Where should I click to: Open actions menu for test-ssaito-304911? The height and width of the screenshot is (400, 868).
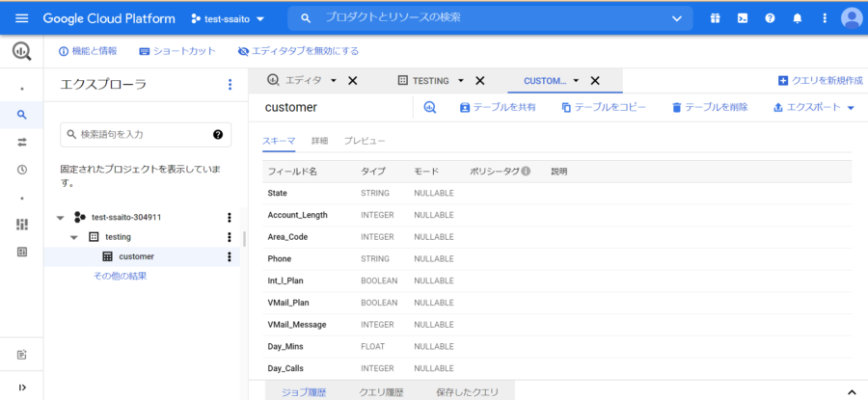230,218
